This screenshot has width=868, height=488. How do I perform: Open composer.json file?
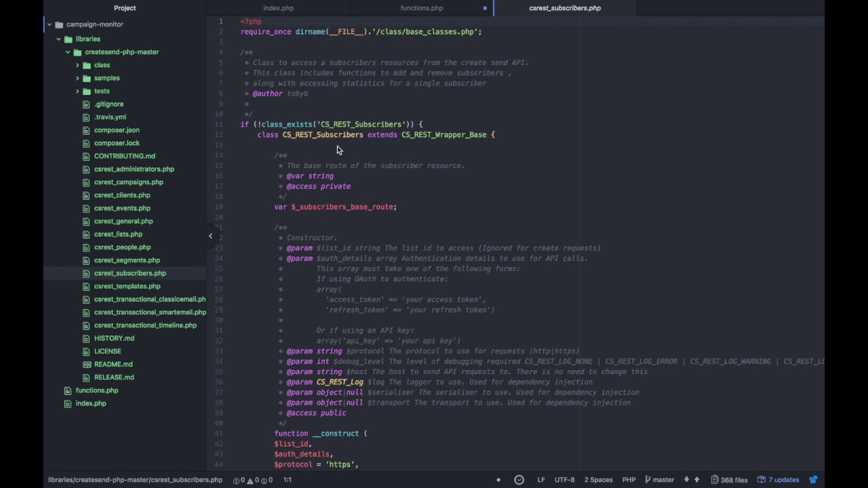(117, 130)
